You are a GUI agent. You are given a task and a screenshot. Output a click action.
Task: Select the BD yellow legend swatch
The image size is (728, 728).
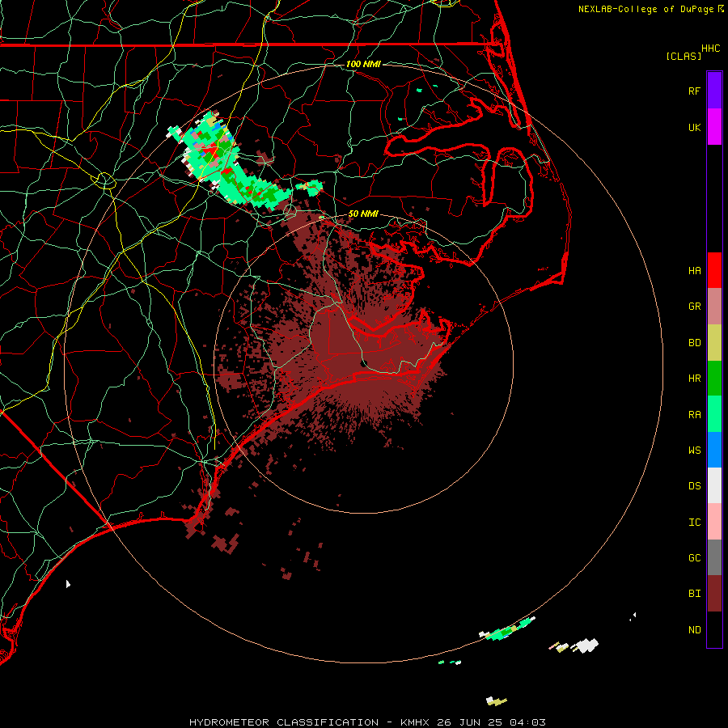pyautogui.click(x=714, y=343)
